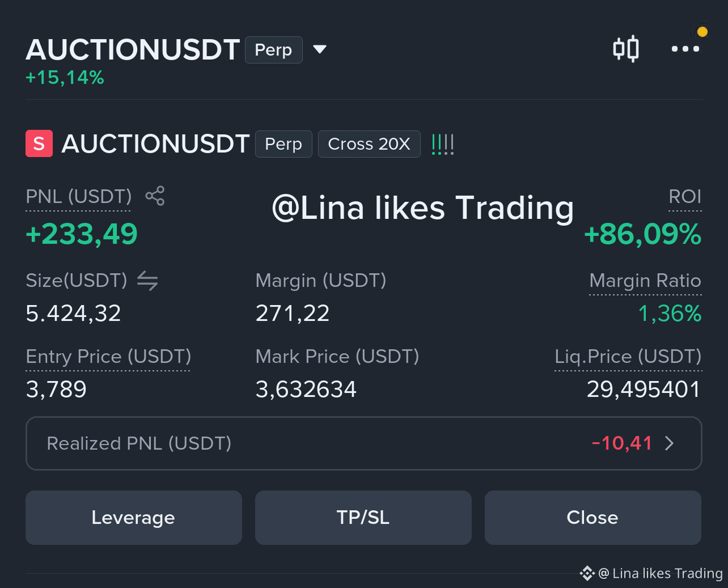Click the Liq.Price (USDT) label
Image resolution: width=728 pixels, height=588 pixels.
click(628, 357)
